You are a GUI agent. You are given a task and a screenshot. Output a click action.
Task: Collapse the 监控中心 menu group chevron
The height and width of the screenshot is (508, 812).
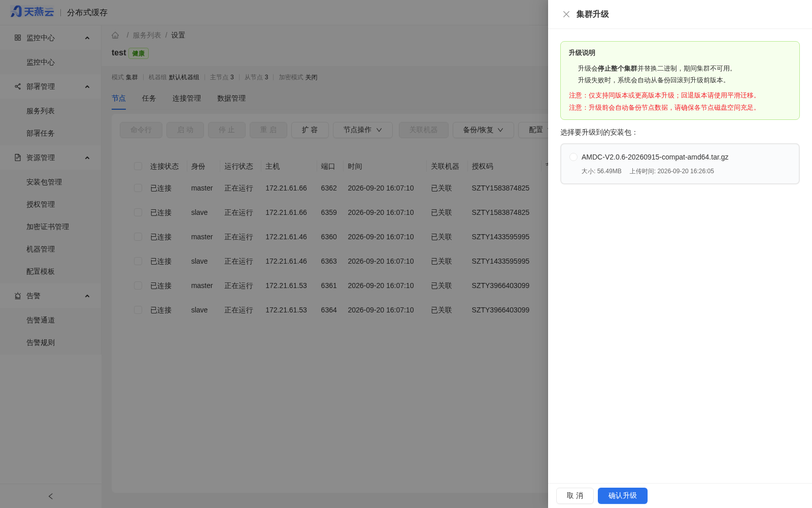pyautogui.click(x=87, y=38)
